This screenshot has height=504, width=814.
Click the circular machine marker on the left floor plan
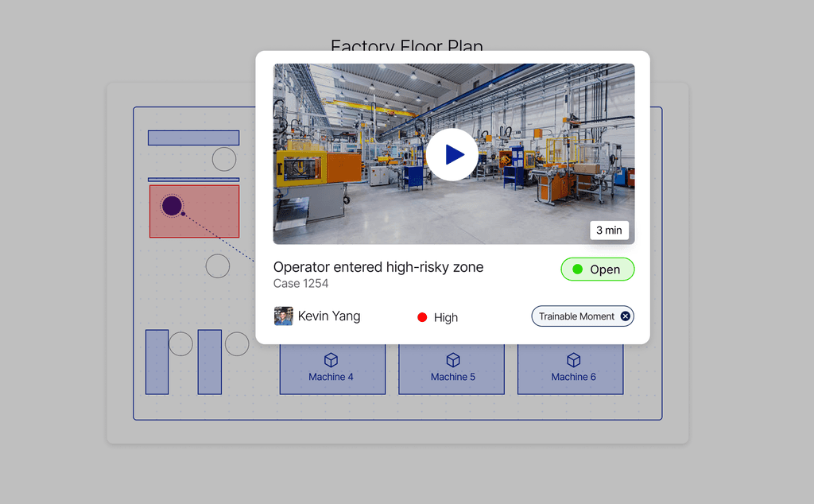[x=223, y=159]
